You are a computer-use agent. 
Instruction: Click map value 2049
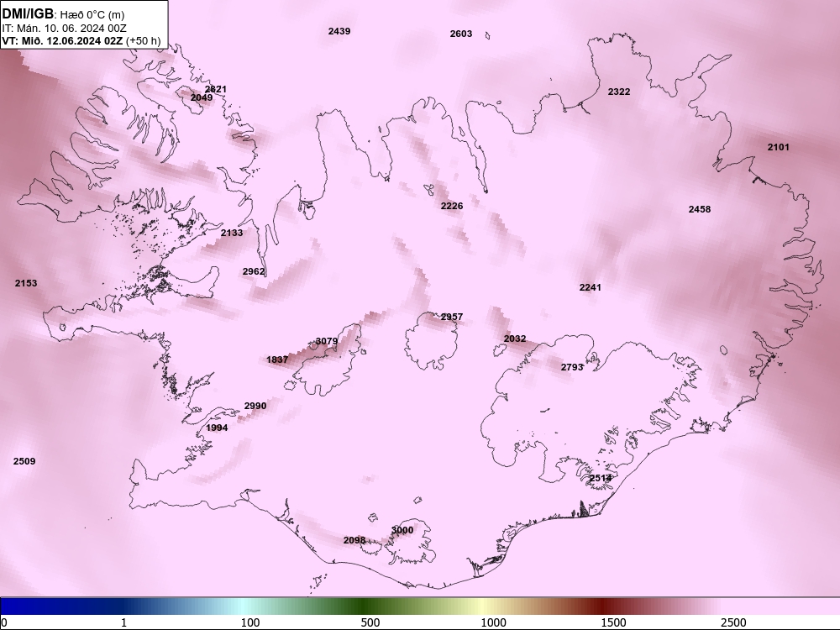click(202, 97)
